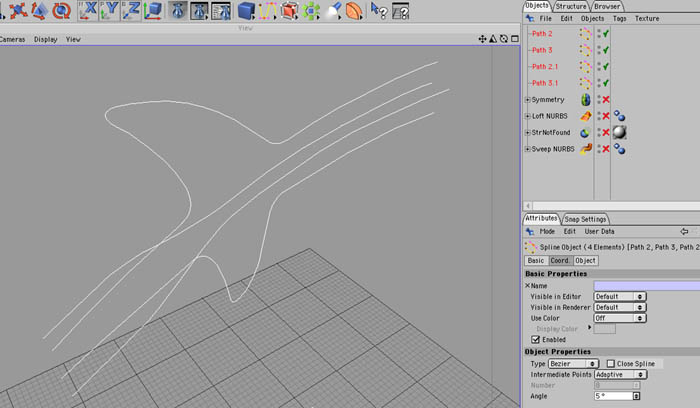Select Path 2 object row
700x408 pixels.
click(542, 33)
